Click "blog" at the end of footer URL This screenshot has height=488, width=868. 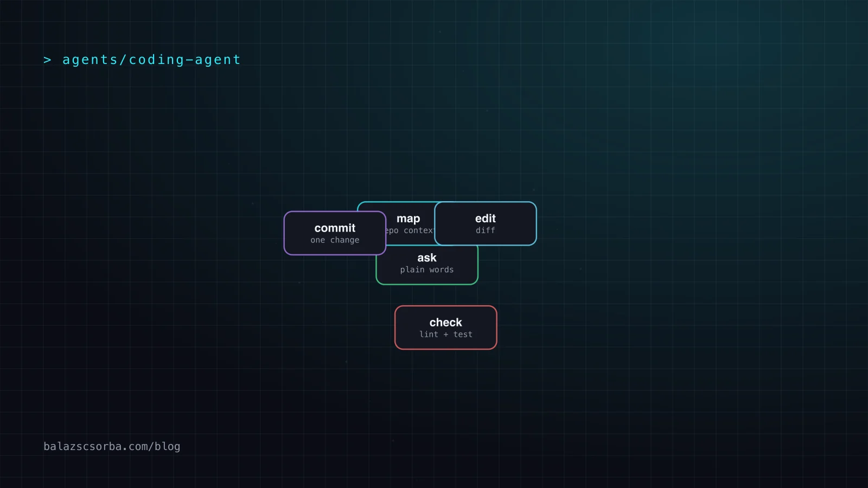tap(168, 446)
